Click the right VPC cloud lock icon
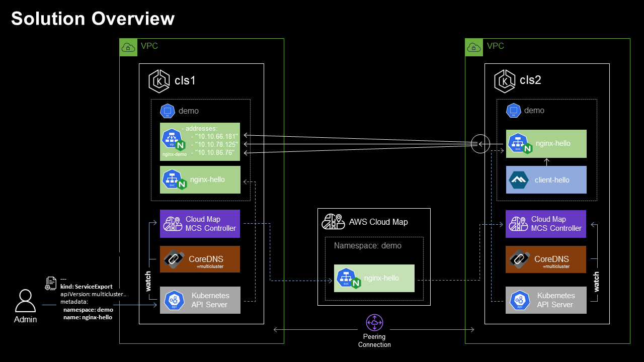The image size is (644, 362). (474, 47)
